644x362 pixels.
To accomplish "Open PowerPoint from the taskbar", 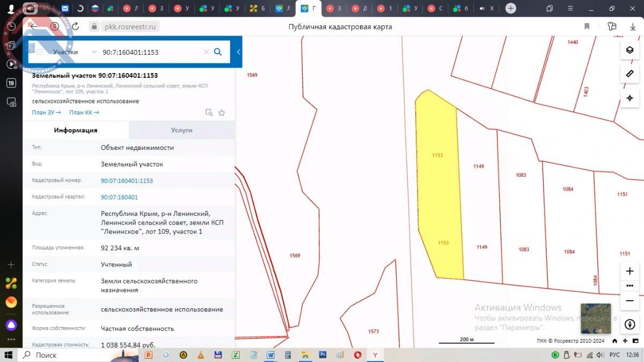I will [x=149, y=355].
